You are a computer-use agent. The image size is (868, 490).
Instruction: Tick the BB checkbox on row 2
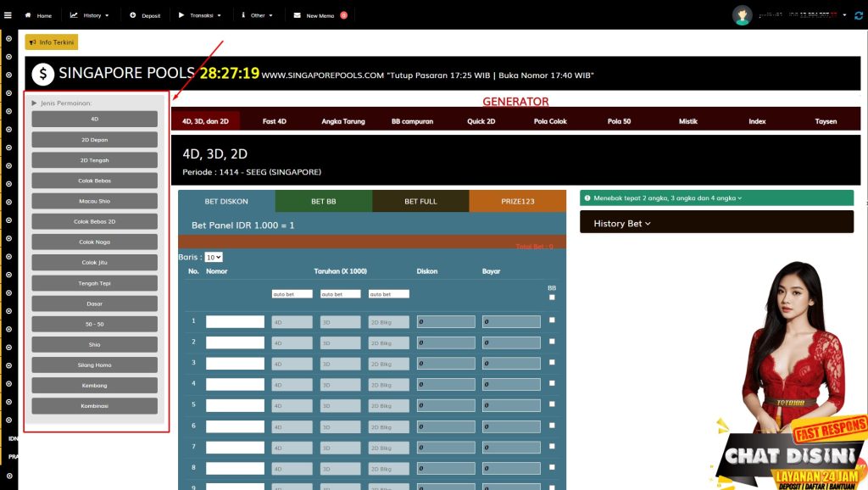[x=552, y=341]
